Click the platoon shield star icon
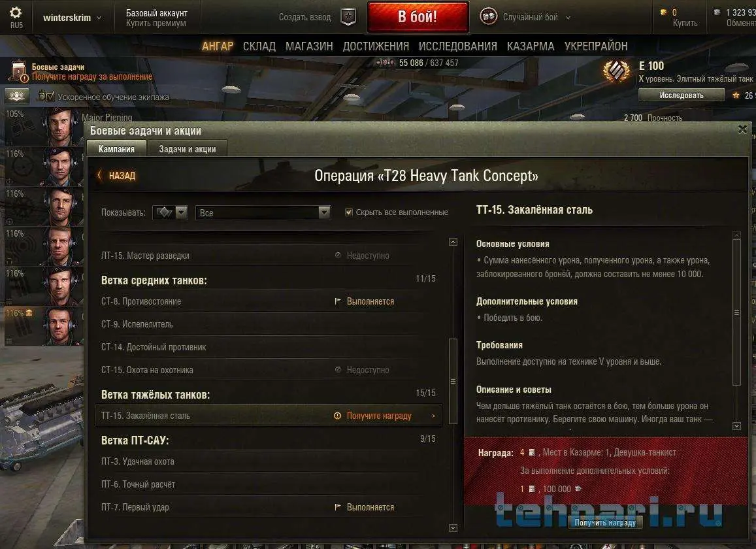Viewport: 756px width, 549px height. (348, 17)
